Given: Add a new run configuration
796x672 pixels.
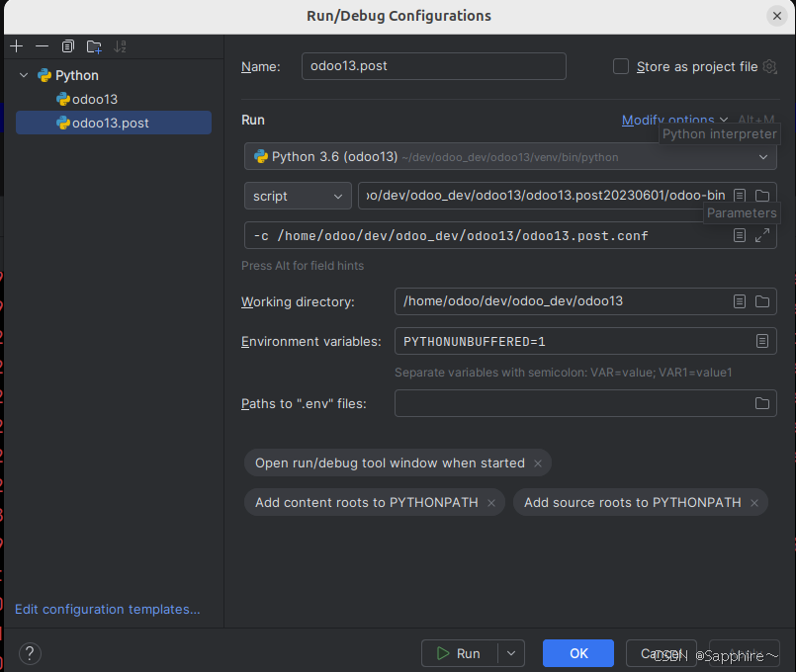Looking at the screenshot, I should [x=16, y=46].
